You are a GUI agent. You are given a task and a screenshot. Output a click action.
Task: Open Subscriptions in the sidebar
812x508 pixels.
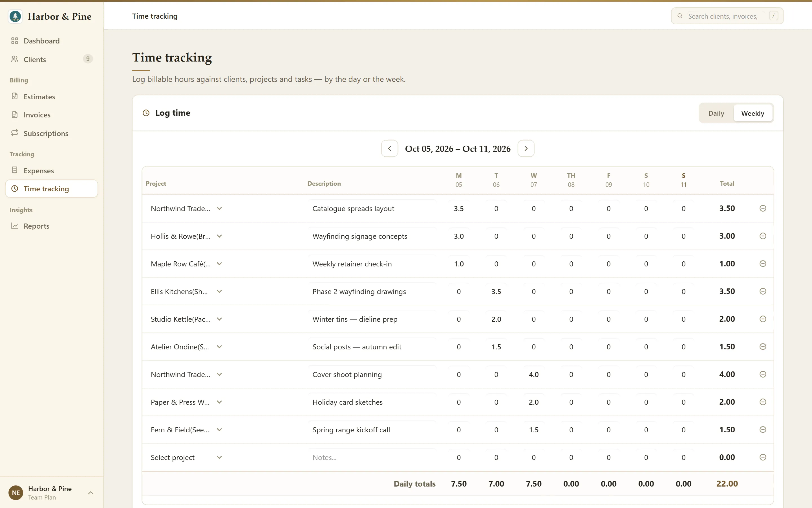tap(52, 133)
